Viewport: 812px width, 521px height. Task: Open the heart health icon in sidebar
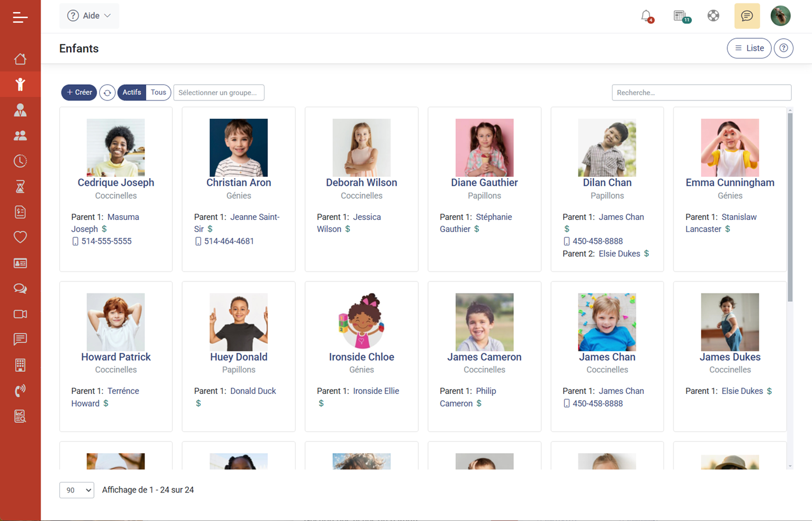[x=20, y=237]
